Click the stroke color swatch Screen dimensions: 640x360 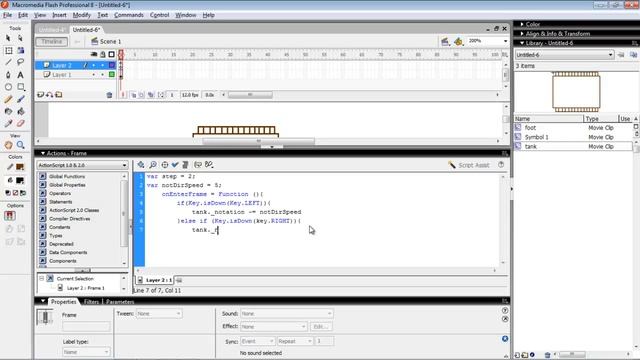tap(20, 167)
